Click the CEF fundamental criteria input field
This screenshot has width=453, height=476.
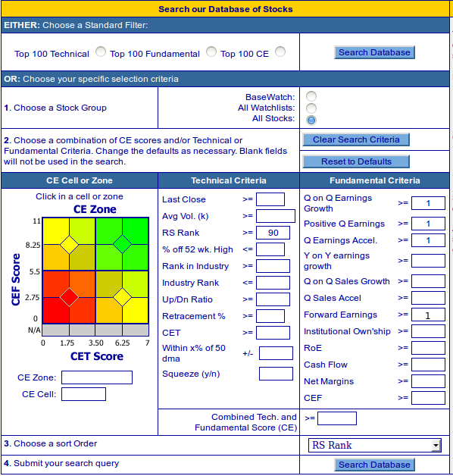(x=428, y=398)
